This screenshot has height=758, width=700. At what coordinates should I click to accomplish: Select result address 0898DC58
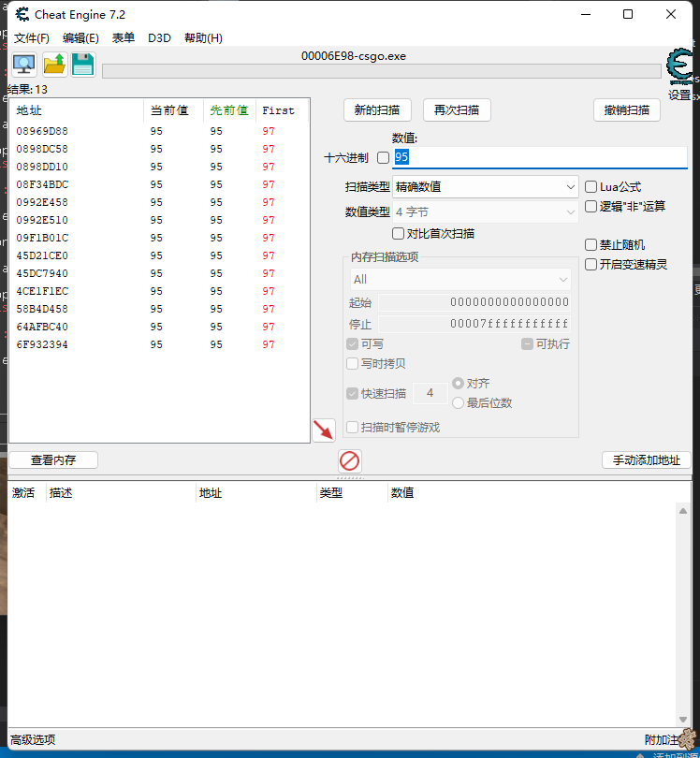(x=42, y=149)
